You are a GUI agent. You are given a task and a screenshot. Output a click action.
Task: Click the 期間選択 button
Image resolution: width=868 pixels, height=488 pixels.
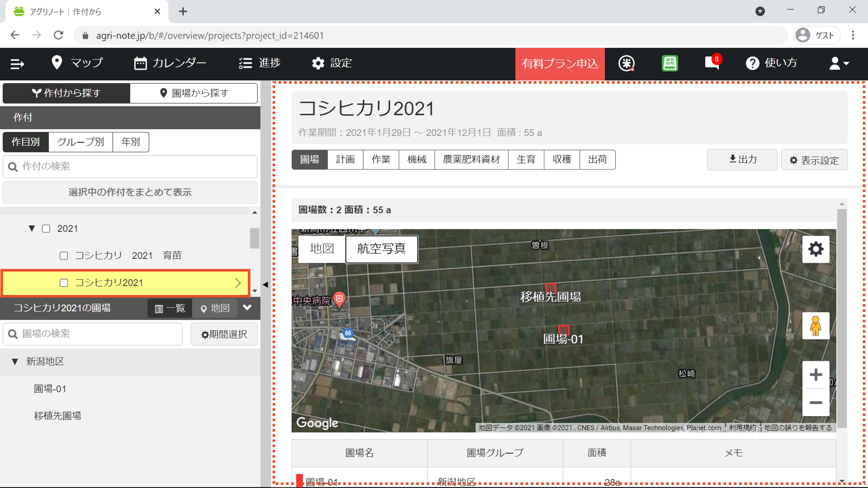(x=224, y=334)
